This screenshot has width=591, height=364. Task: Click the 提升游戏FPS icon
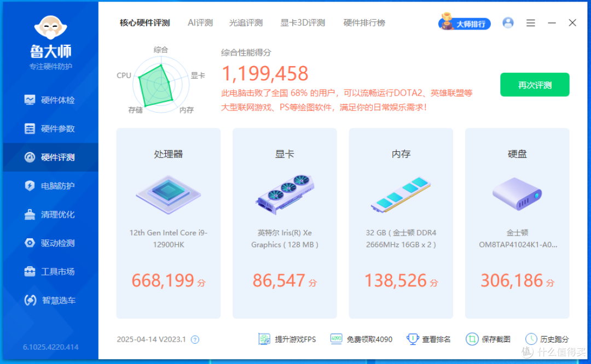(264, 339)
